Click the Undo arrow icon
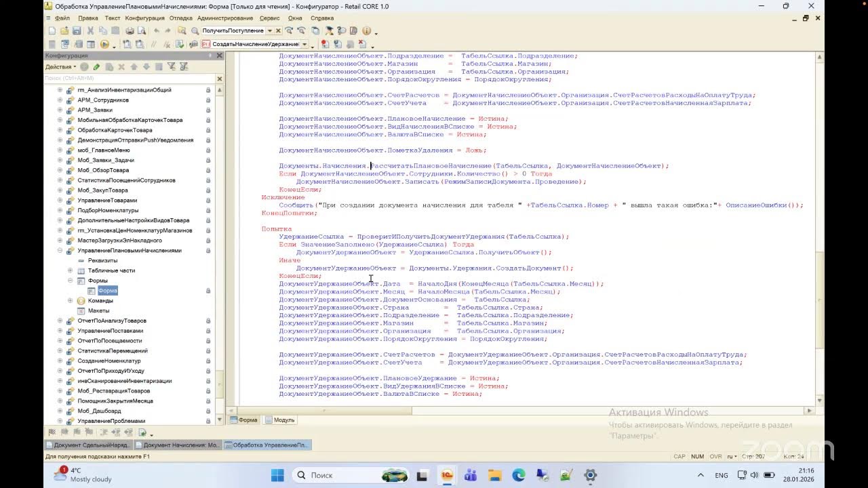Screen dimensions: 868x488 point(157,30)
